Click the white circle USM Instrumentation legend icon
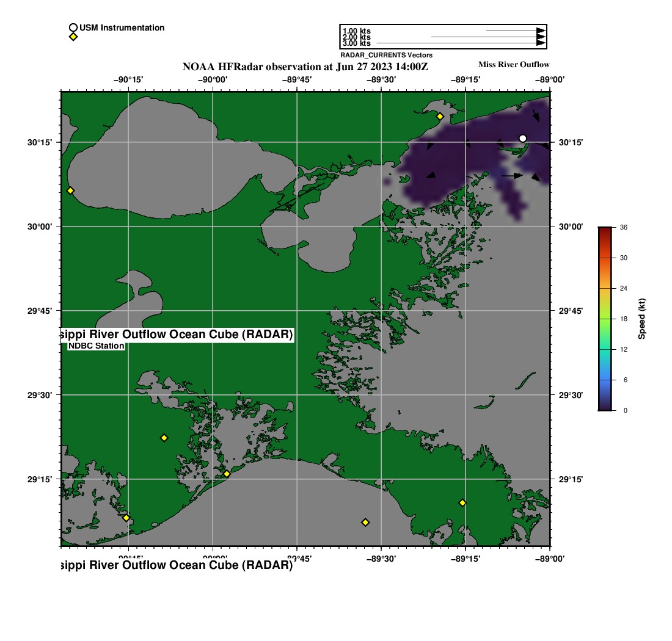Screen dimensions: 672x641 (x=73, y=27)
